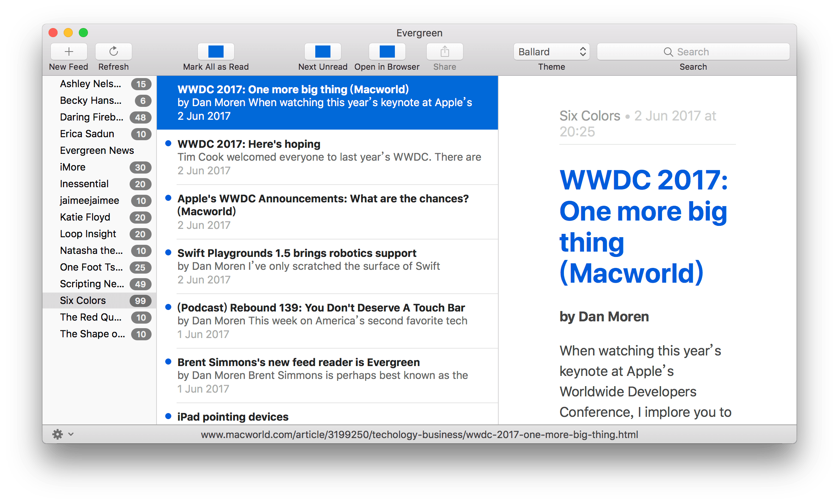Open the gear settings menu in status bar
The image size is (839, 504).
tap(58, 434)
